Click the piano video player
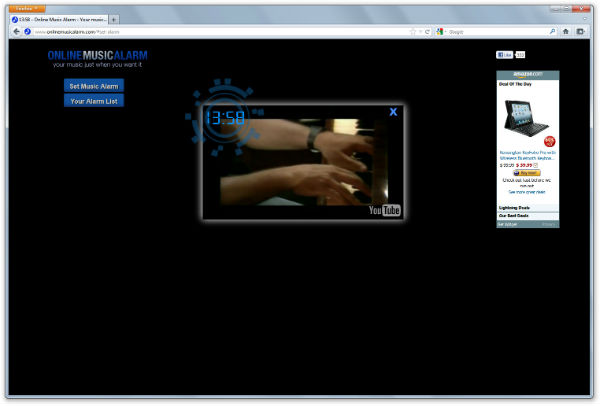 pyautogui.click(x=303, y=162)
